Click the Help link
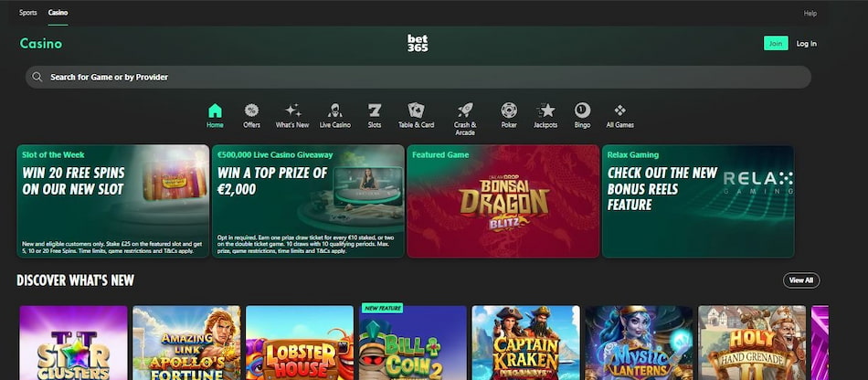This screenshot has width=868, height=380. (x=810, y=14)
